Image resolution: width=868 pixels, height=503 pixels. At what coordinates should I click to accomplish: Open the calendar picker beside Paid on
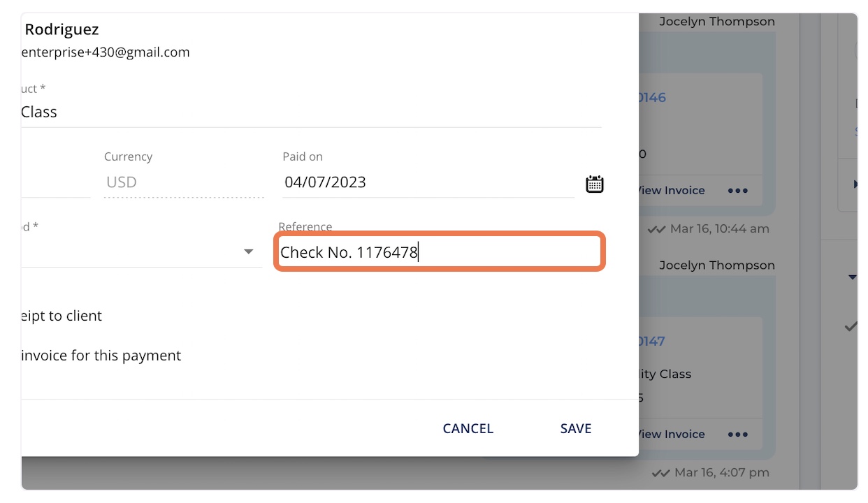click(594, 184)
